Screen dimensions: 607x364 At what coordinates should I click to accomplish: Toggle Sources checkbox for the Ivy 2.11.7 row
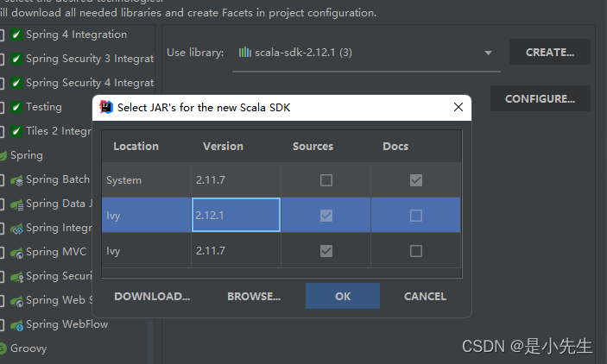click(x=326, y=251)
